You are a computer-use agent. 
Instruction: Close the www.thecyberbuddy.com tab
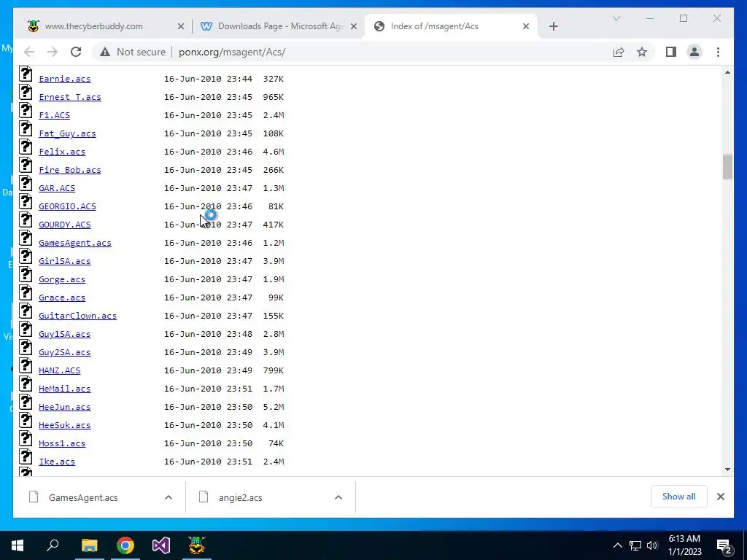pos(181,27)
